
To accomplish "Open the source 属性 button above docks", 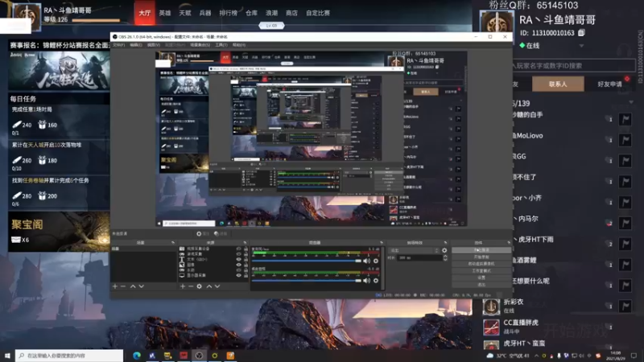I will coord(203,233).
